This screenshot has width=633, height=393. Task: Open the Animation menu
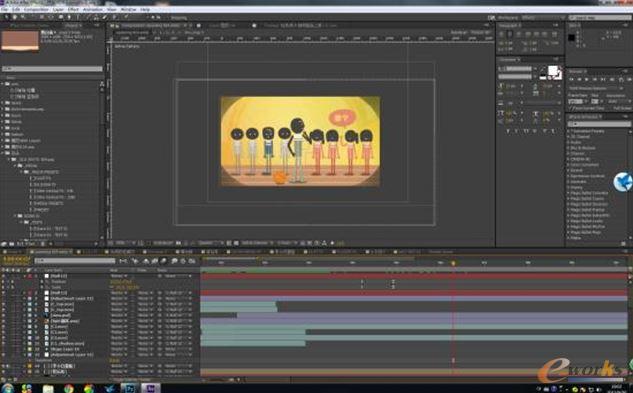pos(93,9)
